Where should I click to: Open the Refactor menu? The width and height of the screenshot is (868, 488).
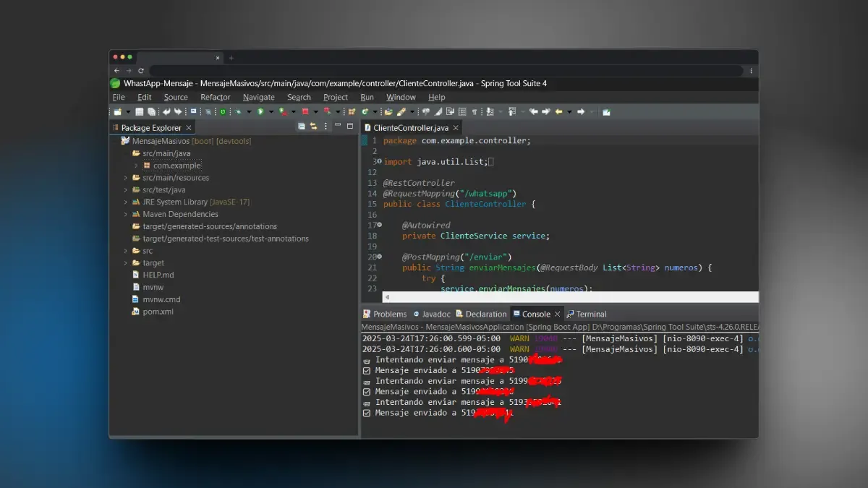pyautogui.click(x=216, y=97)
